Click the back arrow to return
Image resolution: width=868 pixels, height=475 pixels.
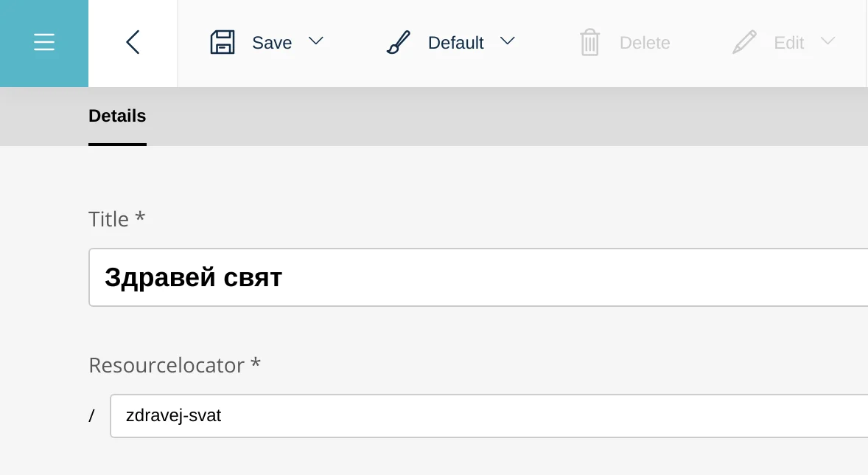(x=133, y=42)
